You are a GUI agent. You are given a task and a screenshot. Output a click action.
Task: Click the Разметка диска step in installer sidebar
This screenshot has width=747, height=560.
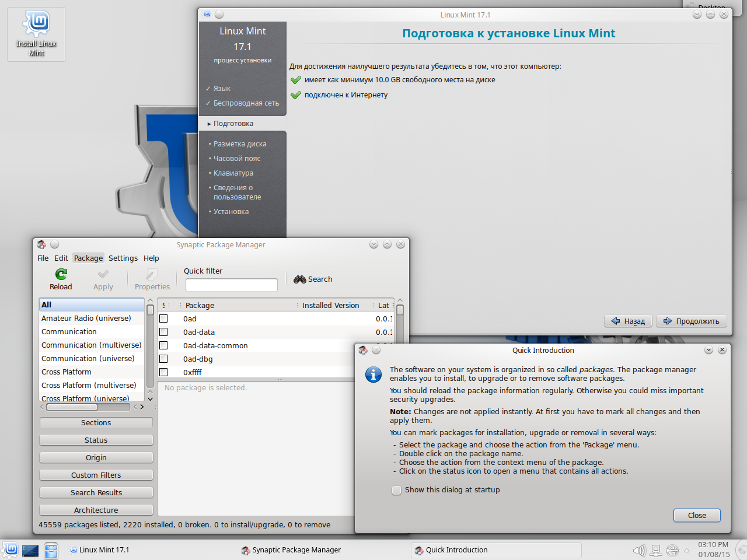[240, 144]
